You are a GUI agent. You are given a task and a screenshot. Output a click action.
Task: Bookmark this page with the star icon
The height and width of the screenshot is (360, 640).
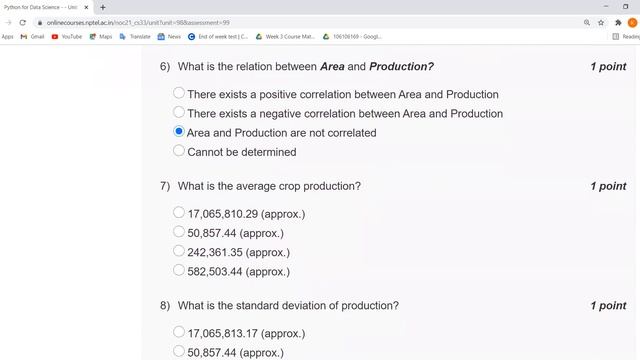pos(601,23)
